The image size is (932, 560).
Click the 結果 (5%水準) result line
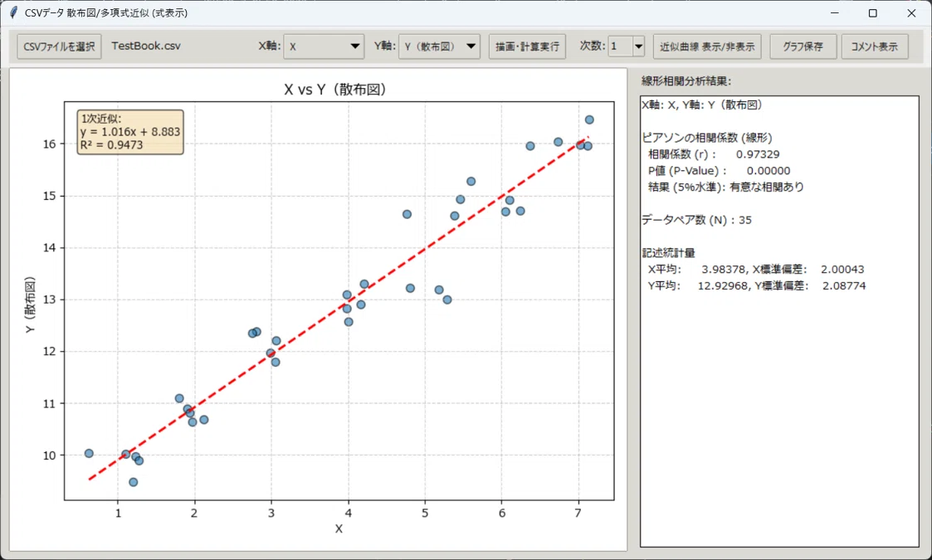[725, 187]
